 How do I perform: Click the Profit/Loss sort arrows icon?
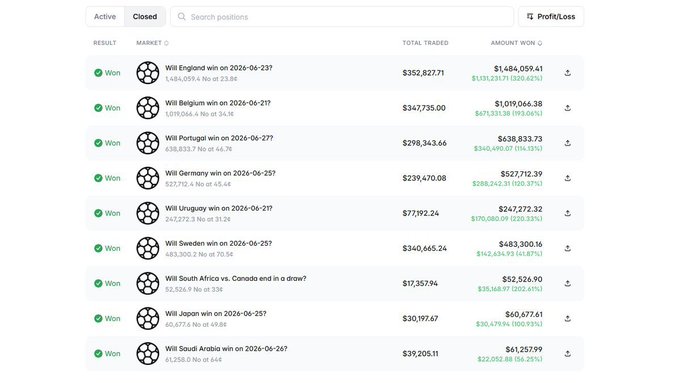530,16
